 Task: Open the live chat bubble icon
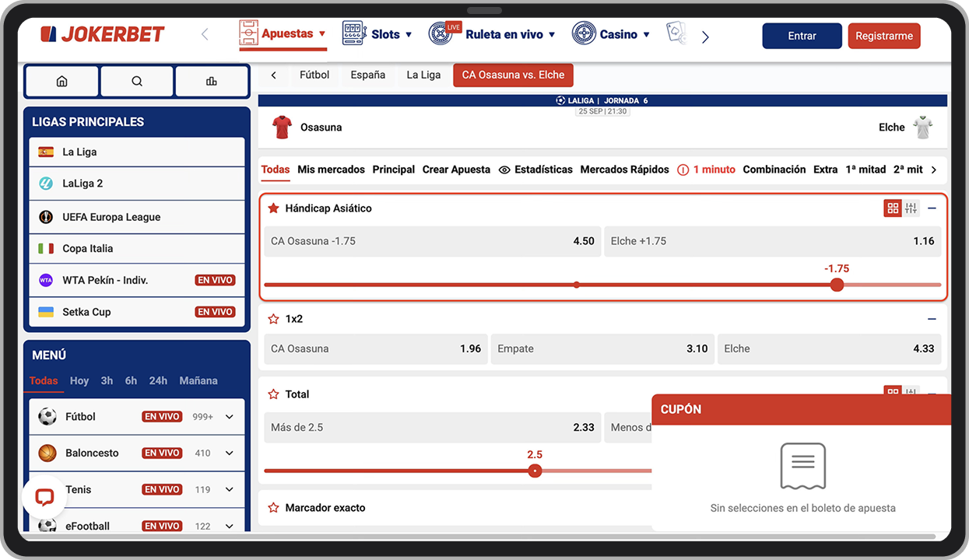click(44, 497)
